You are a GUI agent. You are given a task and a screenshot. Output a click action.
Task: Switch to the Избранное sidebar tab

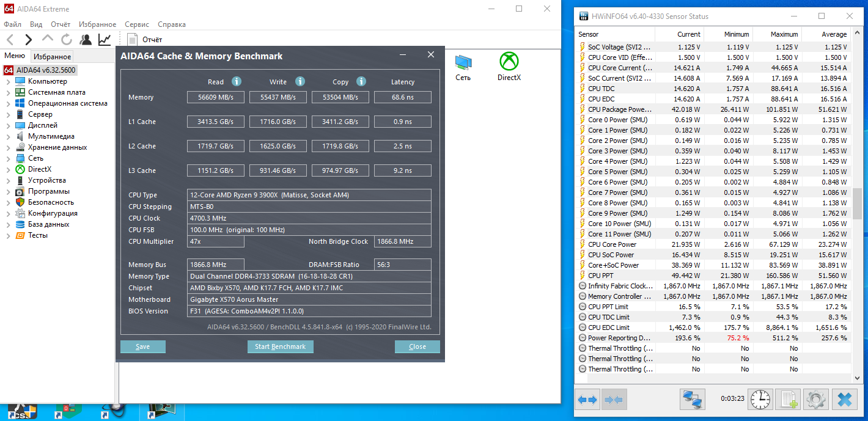point(52,56)
